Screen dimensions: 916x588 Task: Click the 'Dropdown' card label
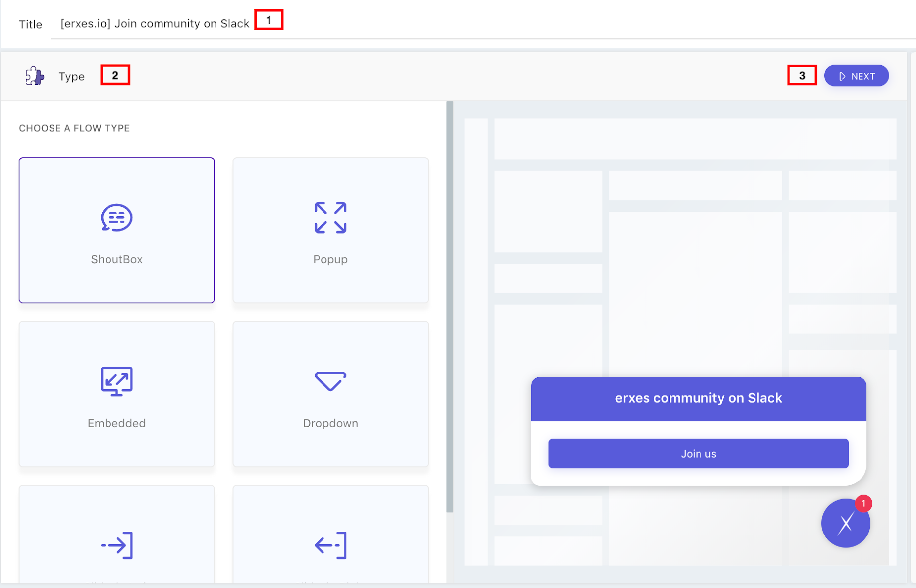tap(330, 423)
